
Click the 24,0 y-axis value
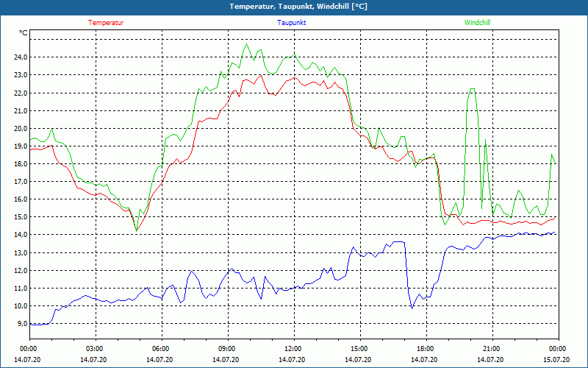tap(19, 57)
